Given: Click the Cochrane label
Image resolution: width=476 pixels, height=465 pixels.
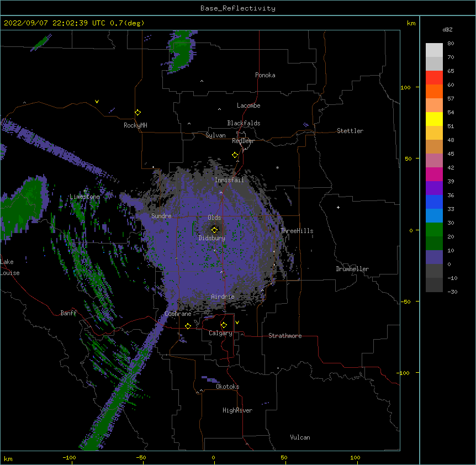Looking at the screenshot, I should (x=178, y=314).
